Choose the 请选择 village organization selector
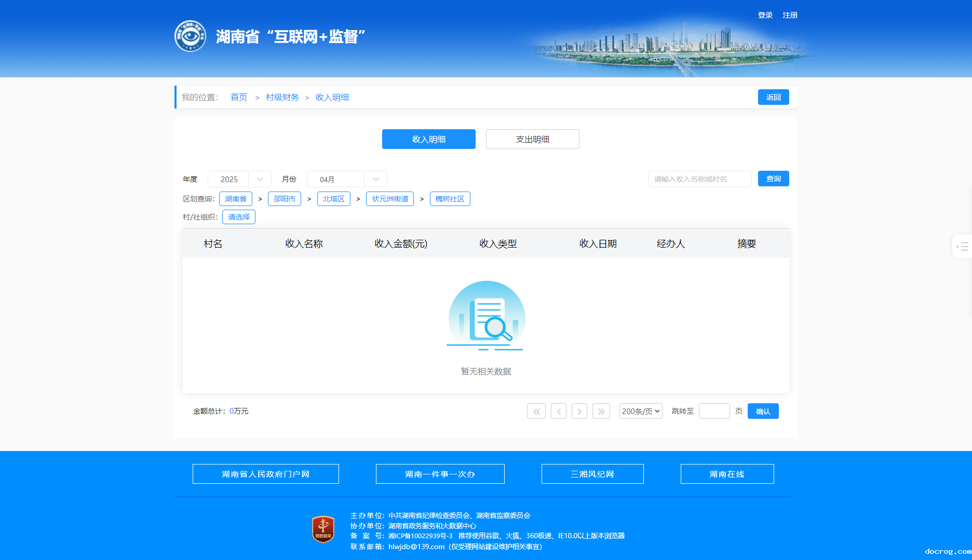Screen dimensions: 972x560 pyautogui.click(x=238, y=217)
